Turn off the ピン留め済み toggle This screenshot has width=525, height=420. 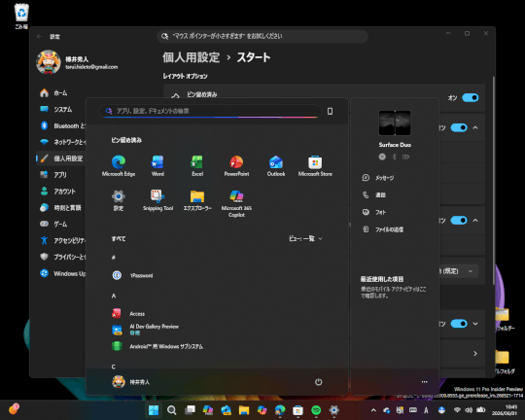[x=471, y=98]
